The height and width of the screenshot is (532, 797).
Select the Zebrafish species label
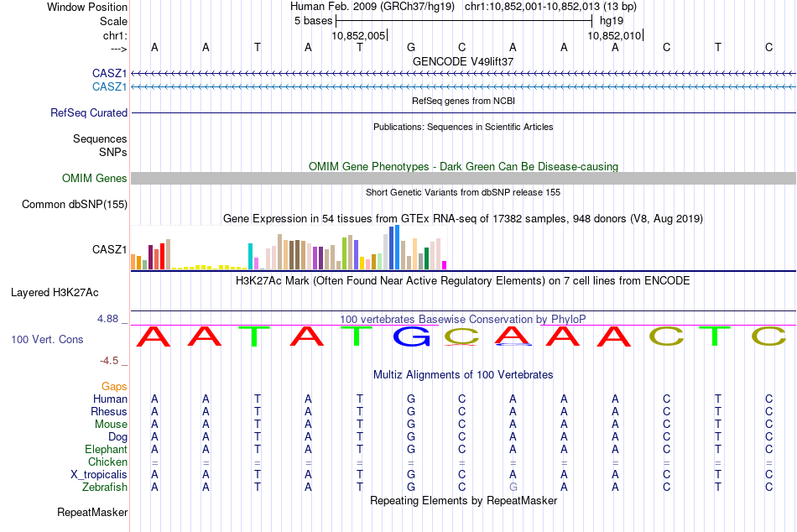coord(104,488)
